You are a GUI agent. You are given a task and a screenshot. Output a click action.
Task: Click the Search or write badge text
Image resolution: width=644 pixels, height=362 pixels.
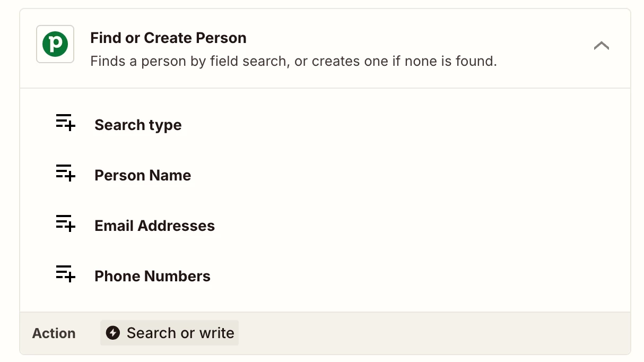click(180, 333)
